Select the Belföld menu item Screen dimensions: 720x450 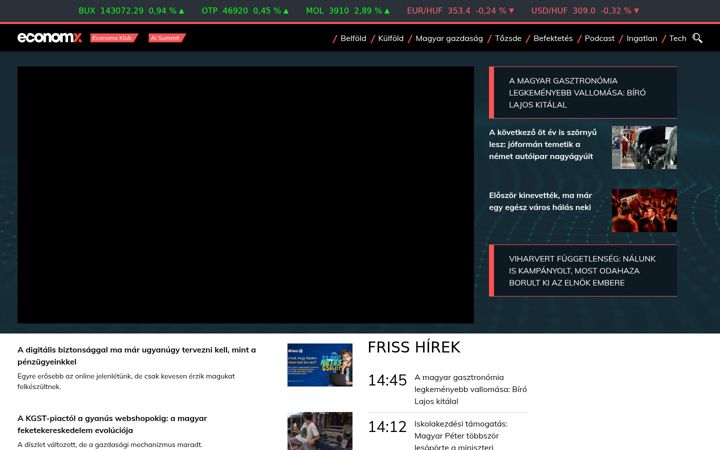click(353, 39)
